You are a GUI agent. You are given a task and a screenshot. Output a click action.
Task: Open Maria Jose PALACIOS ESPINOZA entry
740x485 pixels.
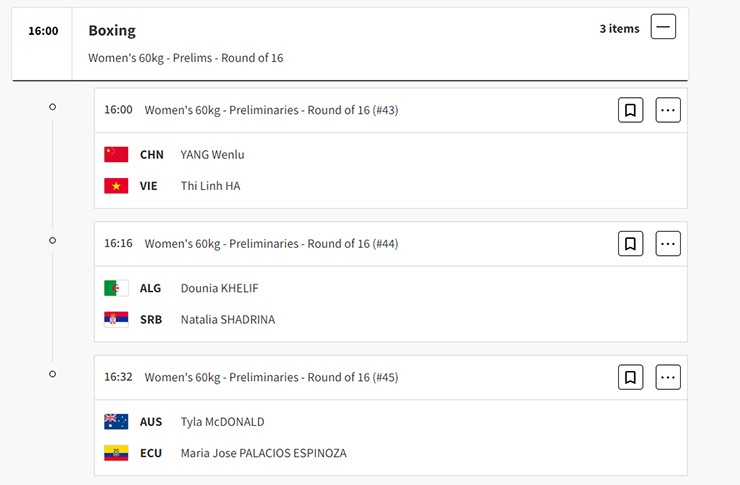[263, 453]
